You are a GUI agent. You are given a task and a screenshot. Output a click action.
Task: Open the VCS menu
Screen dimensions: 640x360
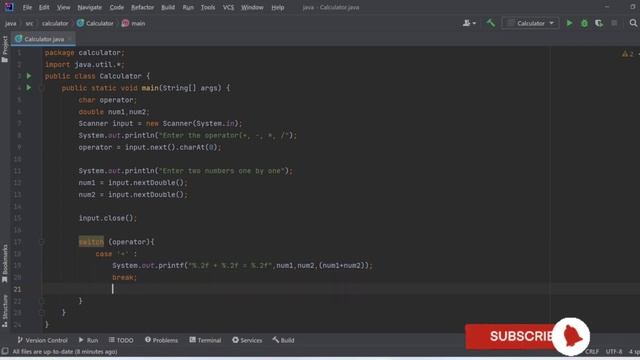(x=228, y=7)
